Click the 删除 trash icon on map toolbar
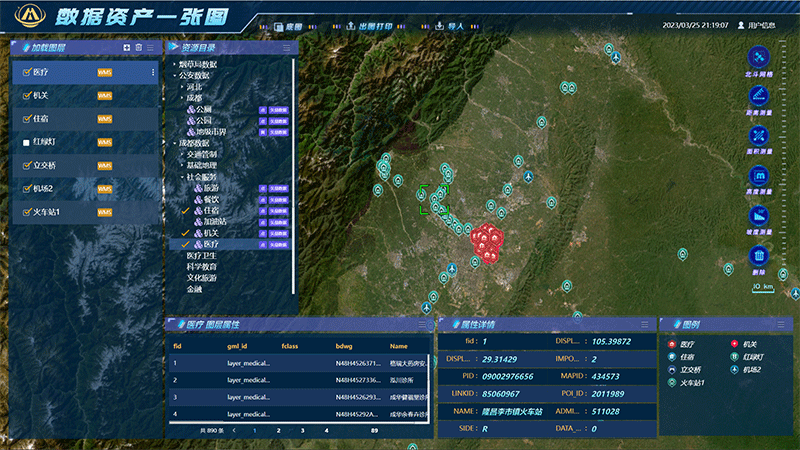 click(759, 256)
